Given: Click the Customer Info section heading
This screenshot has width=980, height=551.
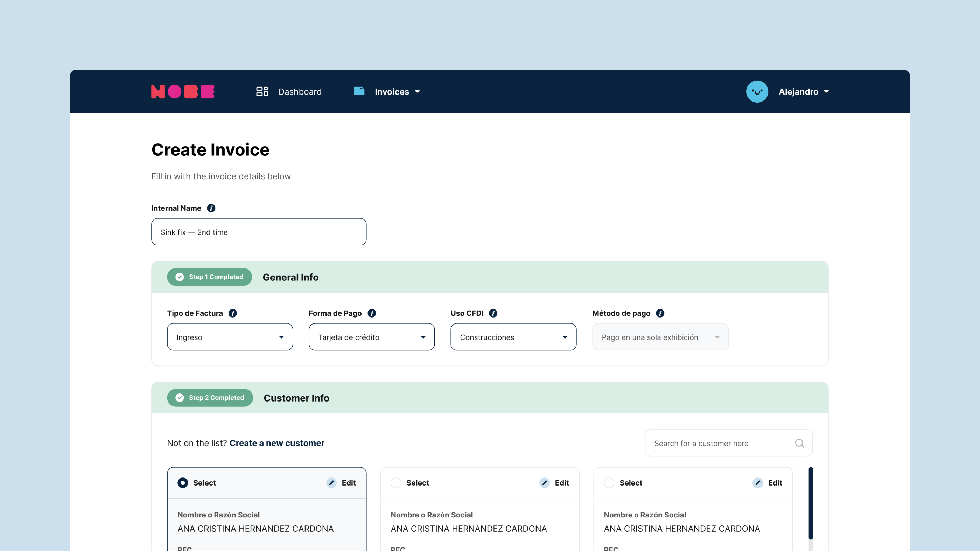Looking at the screenshot, I should (x=296, y=398).
